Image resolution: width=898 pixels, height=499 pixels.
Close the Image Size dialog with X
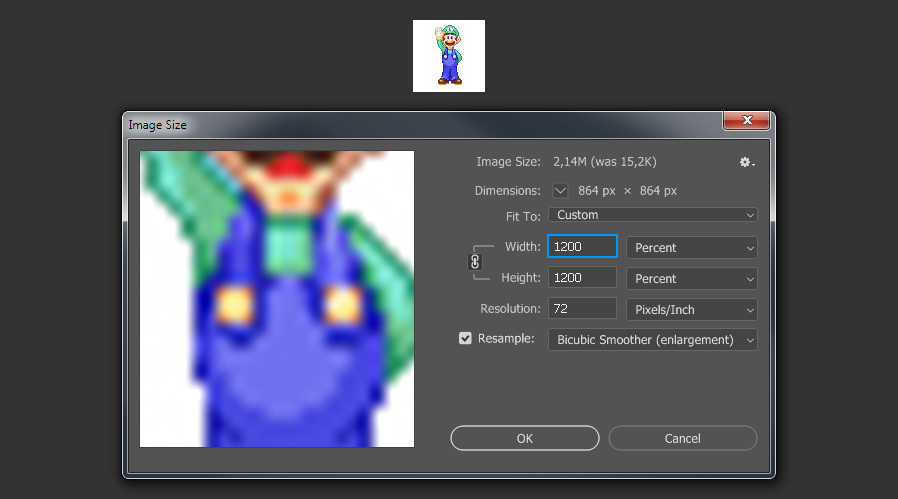746,120
